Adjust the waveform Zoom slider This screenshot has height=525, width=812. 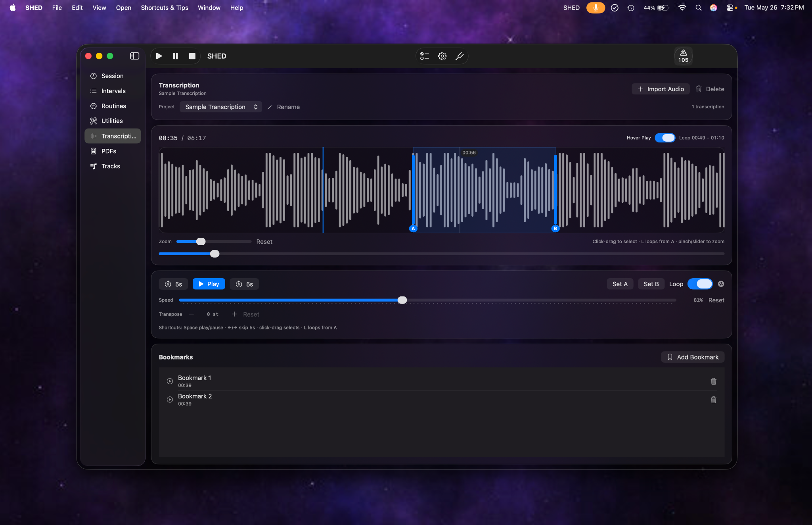point(201,241)
